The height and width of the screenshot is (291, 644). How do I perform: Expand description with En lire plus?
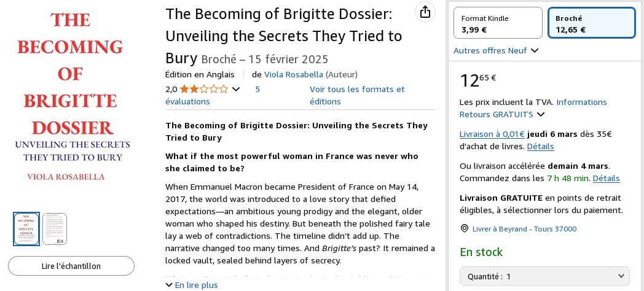192,285
